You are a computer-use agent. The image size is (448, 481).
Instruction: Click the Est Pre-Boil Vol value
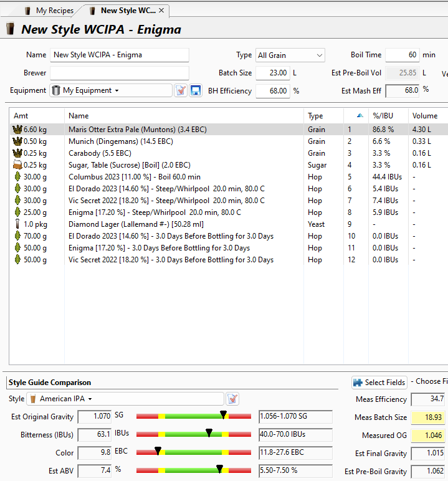click(x=403, y=73)
